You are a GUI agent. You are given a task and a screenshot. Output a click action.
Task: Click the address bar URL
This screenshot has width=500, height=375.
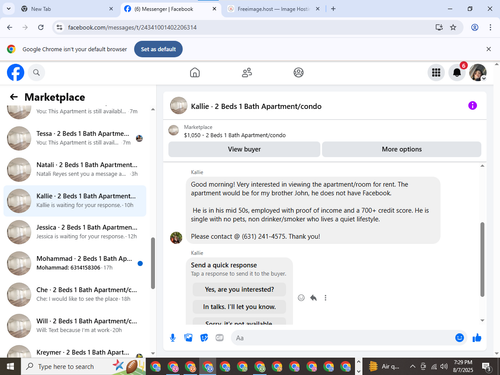[132, 27]
